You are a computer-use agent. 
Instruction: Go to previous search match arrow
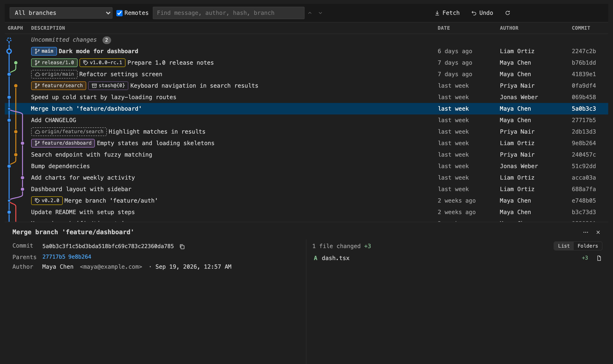pyautogui.click(x=310, y=13)
